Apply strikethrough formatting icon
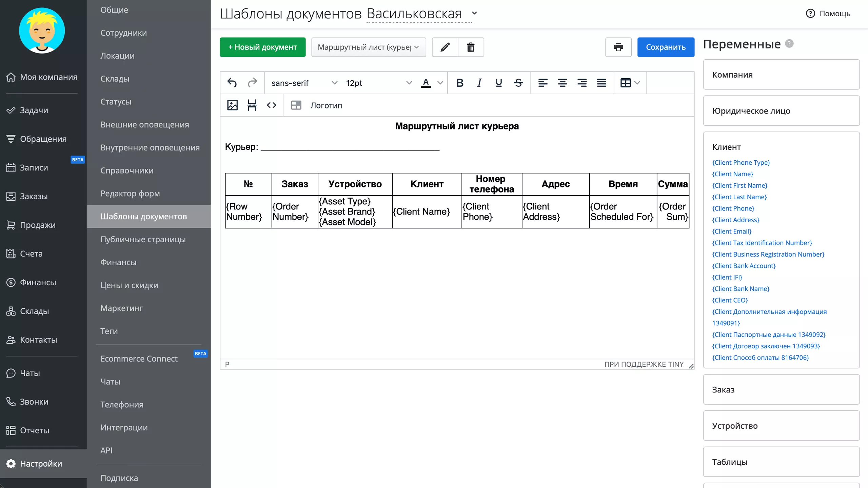Screen dimensions: 868x488 click(x=518, y=83)
